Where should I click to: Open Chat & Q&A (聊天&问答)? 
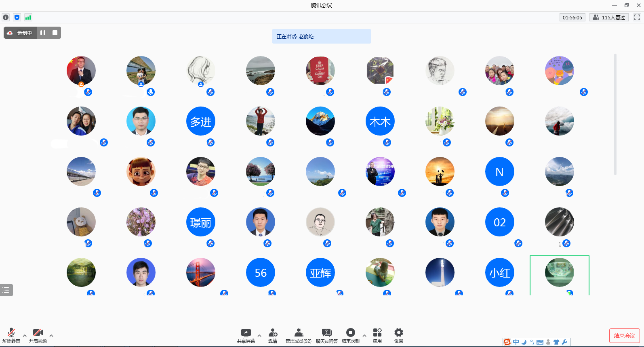(326, 335)
